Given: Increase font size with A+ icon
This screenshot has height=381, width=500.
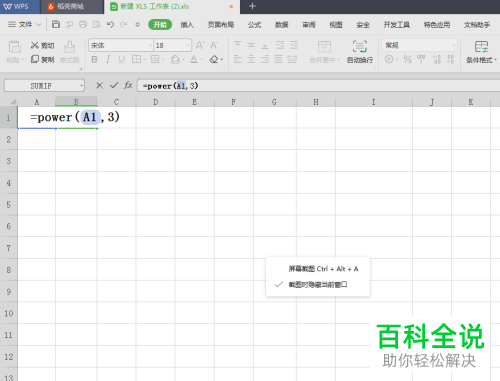Looking at the screenshot, I should tap(200, 45).
